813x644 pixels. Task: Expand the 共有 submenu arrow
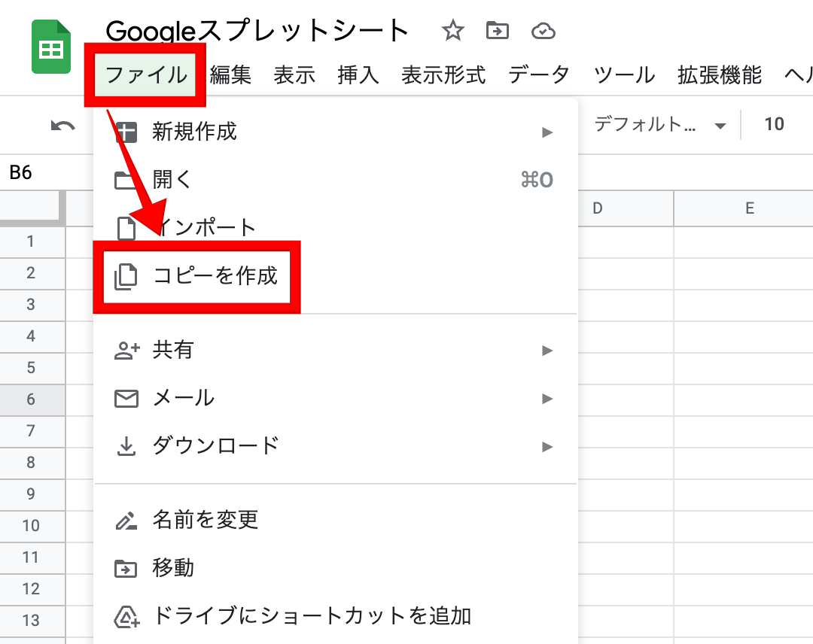(x=547, y=351)
